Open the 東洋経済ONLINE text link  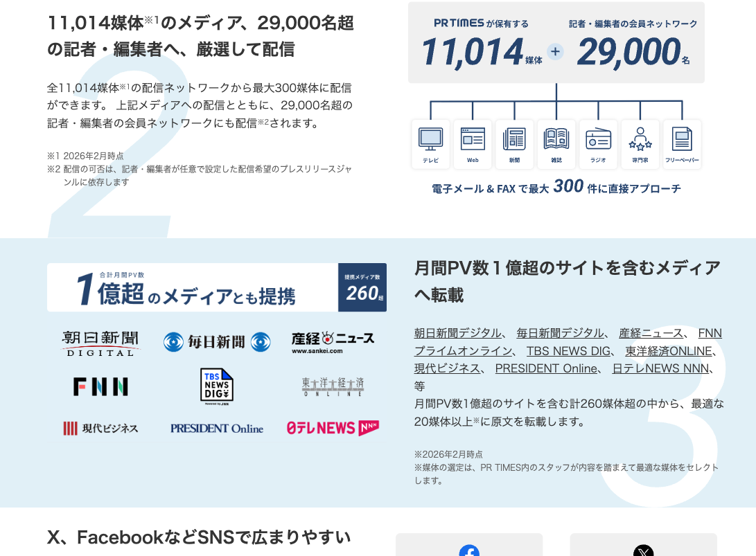(x=669, y=351)
